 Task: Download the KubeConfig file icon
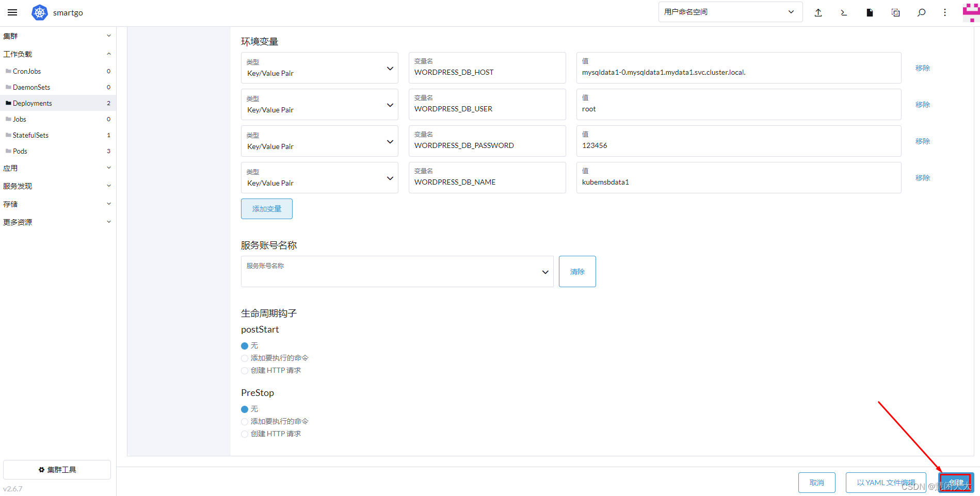coord(870,12)
